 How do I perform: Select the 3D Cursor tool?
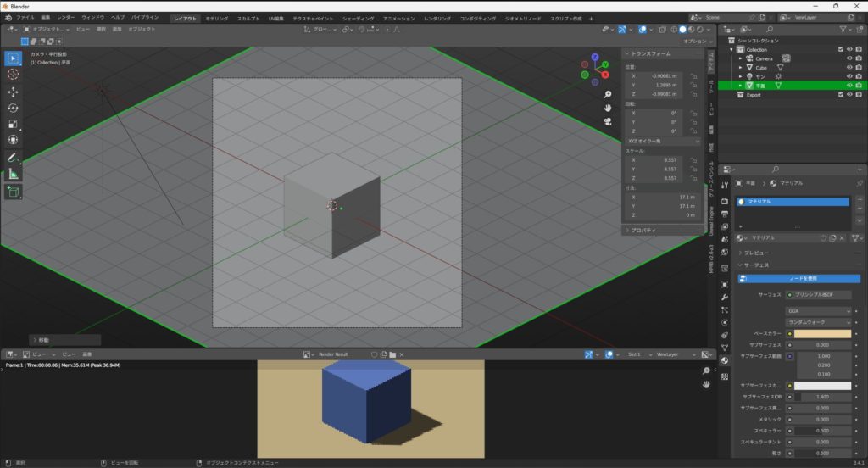click(14, 75)
